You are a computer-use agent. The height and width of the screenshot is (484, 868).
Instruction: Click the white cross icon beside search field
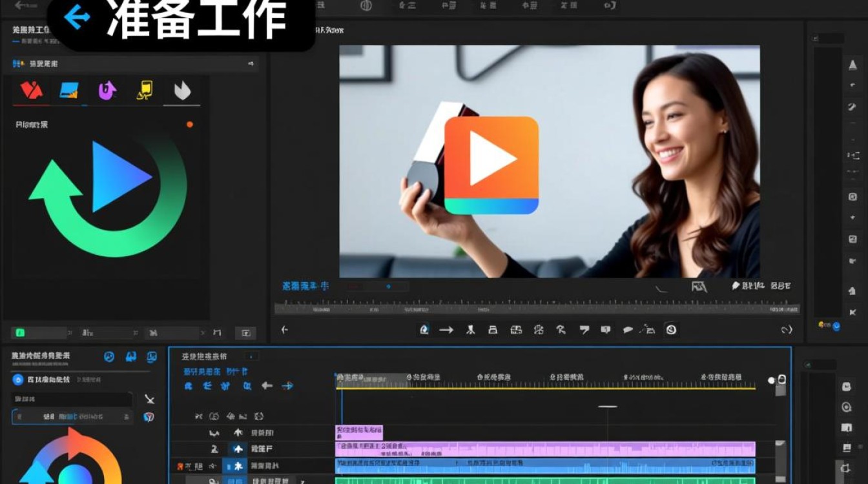(x=149, y=399)
